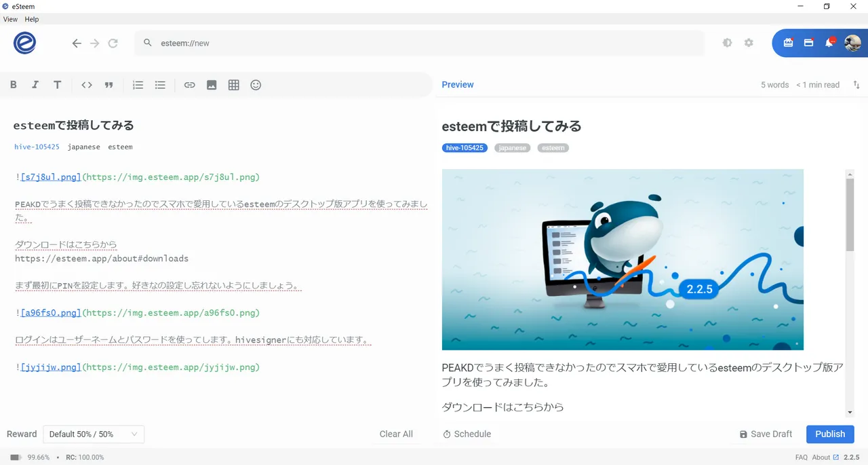The height and width of the screenshot is (465, 868).
Task: Click the 5 words counter
Action: [x=774, y=85]
